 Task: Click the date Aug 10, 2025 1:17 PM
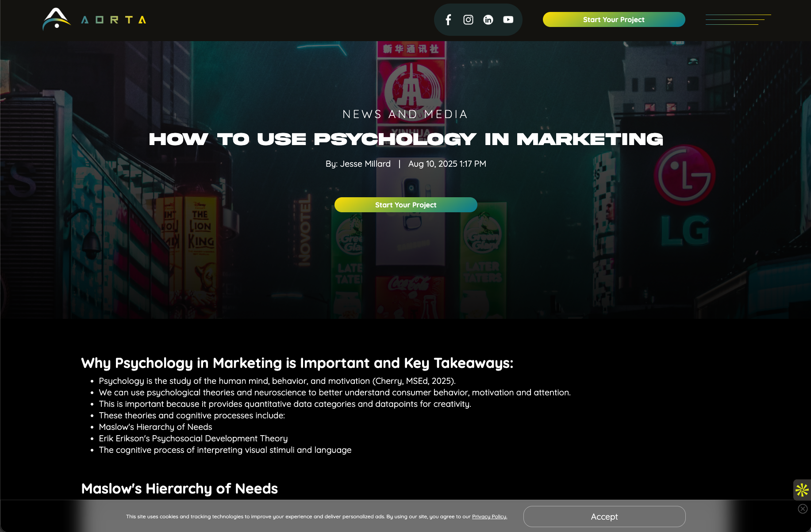(x=447, y=164)
